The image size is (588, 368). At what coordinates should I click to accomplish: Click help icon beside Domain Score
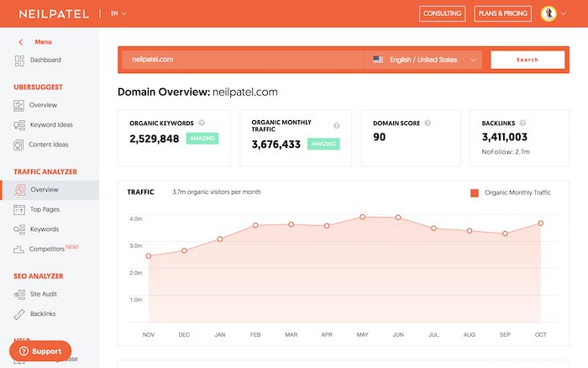point(428,123)
